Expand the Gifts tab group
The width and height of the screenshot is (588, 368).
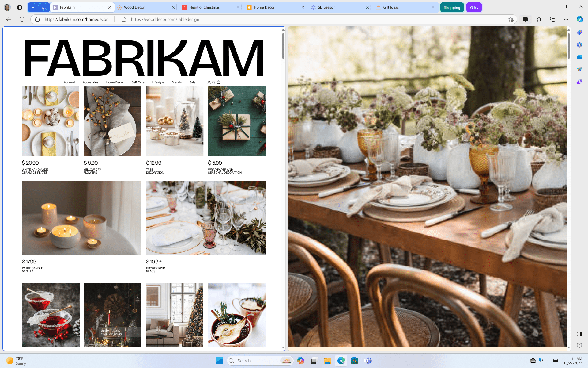click(474, 7)
